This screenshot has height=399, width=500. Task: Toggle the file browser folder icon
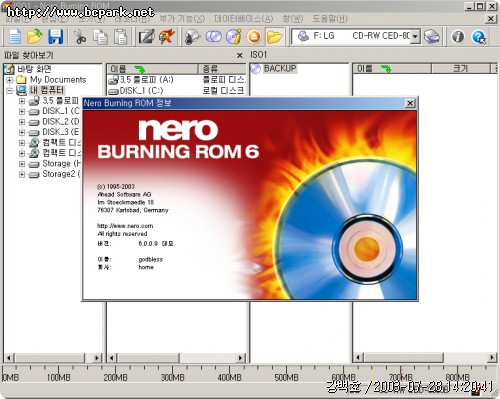point(275,36)
